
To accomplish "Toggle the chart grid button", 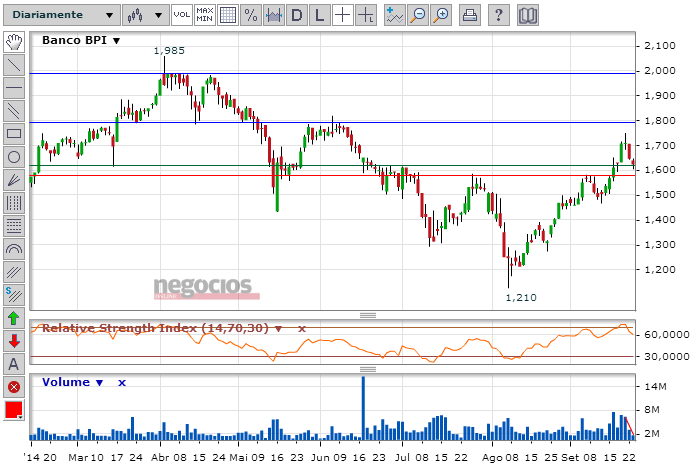I will [228, 15].
